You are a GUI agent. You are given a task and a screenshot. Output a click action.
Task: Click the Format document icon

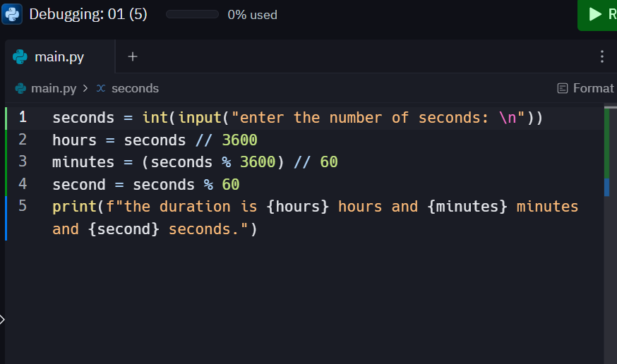(563, 88)
